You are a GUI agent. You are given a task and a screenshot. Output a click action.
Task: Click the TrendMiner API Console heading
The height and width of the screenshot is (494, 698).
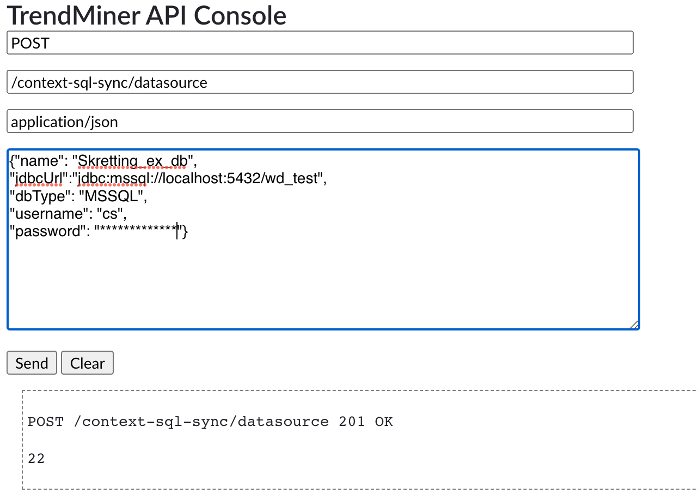(x=147, y=15)
